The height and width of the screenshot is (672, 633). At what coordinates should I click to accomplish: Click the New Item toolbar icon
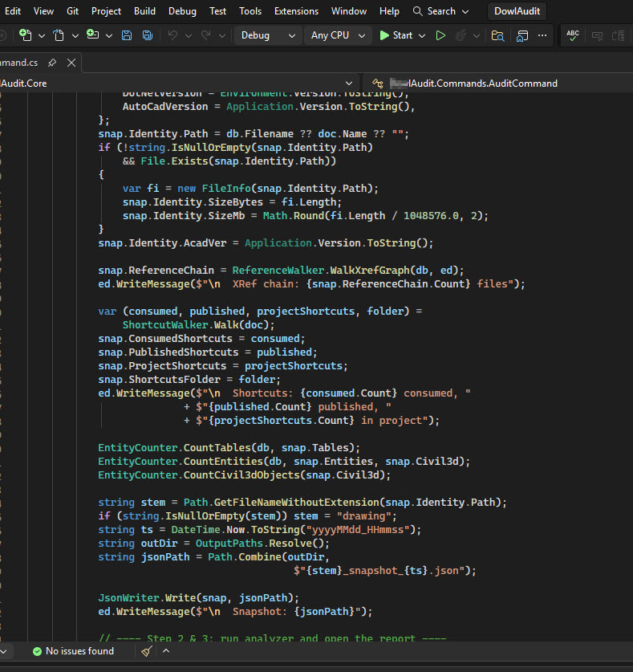[25, 35]
